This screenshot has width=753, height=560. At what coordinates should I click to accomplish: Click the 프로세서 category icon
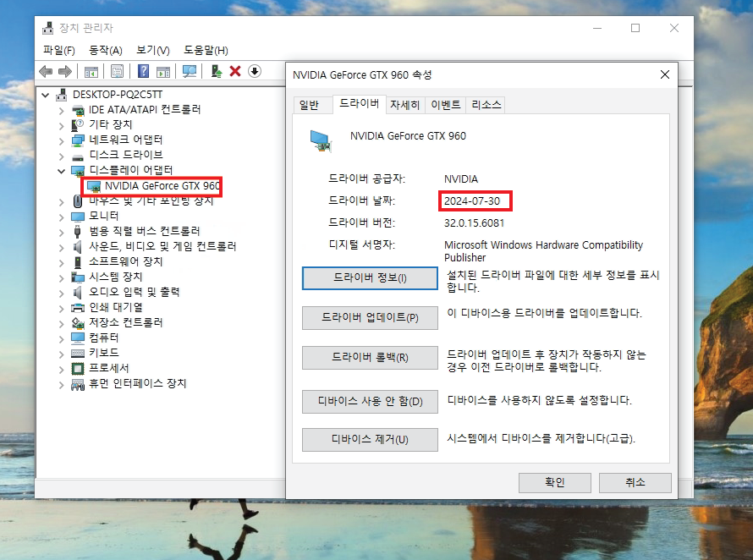coord(78,368)
